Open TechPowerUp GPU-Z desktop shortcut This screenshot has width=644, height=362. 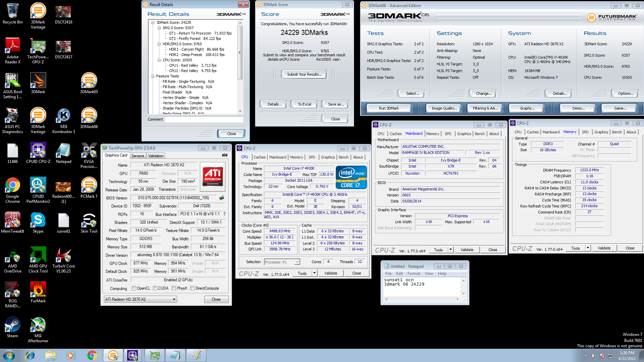[x=38, y=51]
